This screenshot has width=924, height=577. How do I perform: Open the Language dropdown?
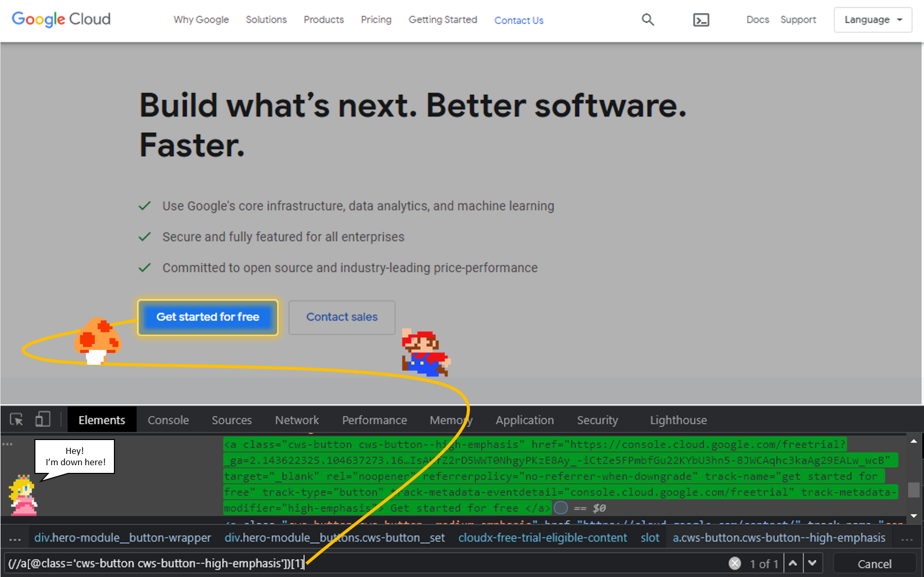coord(873,19)
